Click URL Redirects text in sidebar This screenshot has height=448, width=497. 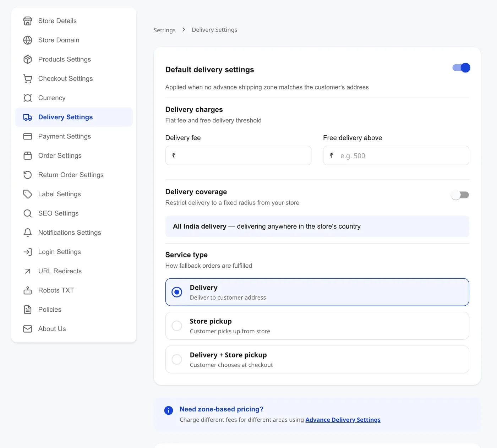[60, 271]
